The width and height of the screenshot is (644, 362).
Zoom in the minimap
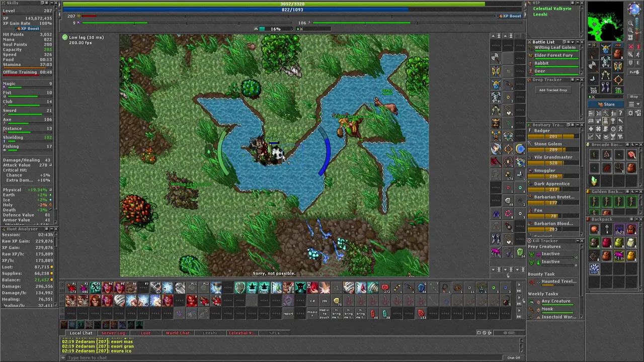coord(630,31)
